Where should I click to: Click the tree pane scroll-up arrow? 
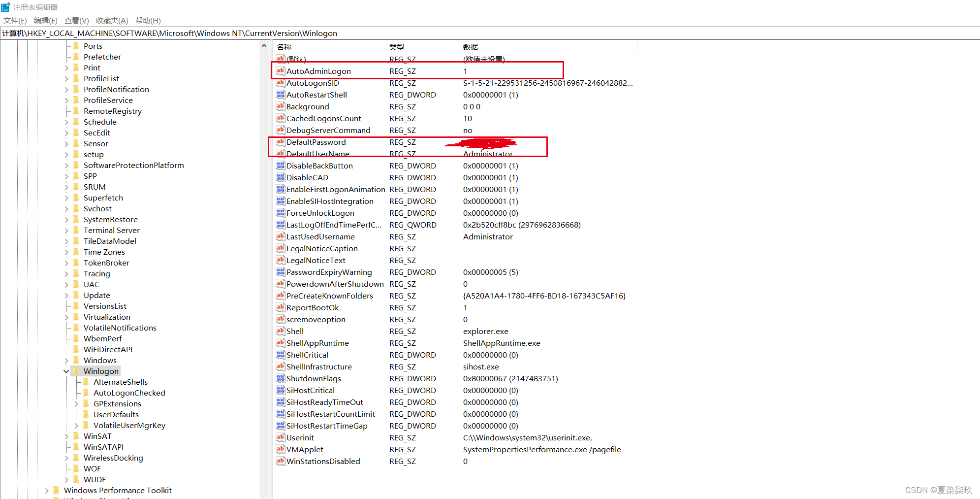pyautogui.click(x=264, y=46)
